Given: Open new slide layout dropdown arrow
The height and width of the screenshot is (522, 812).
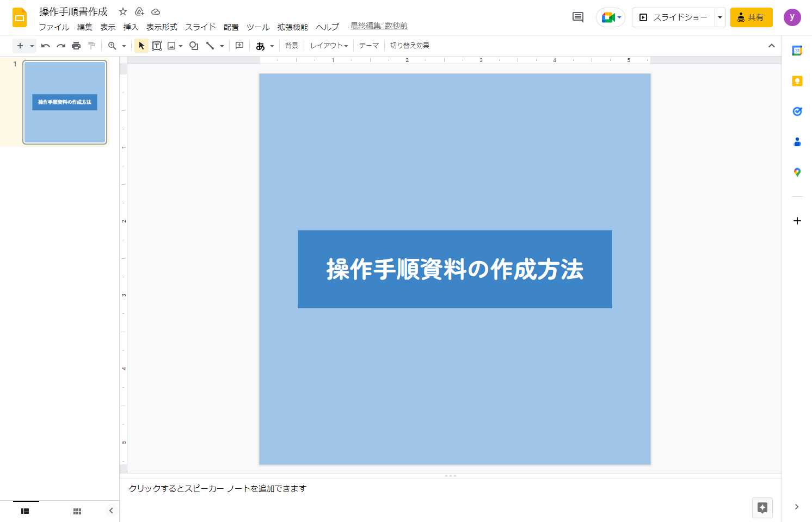Looking at the screenshot, I should coord(32,46).
